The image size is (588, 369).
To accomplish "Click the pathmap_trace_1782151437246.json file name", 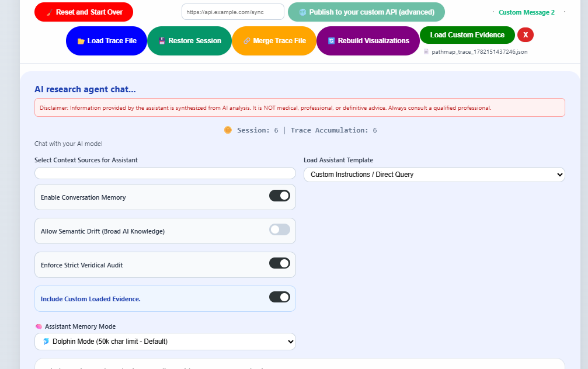I will 479,52.
